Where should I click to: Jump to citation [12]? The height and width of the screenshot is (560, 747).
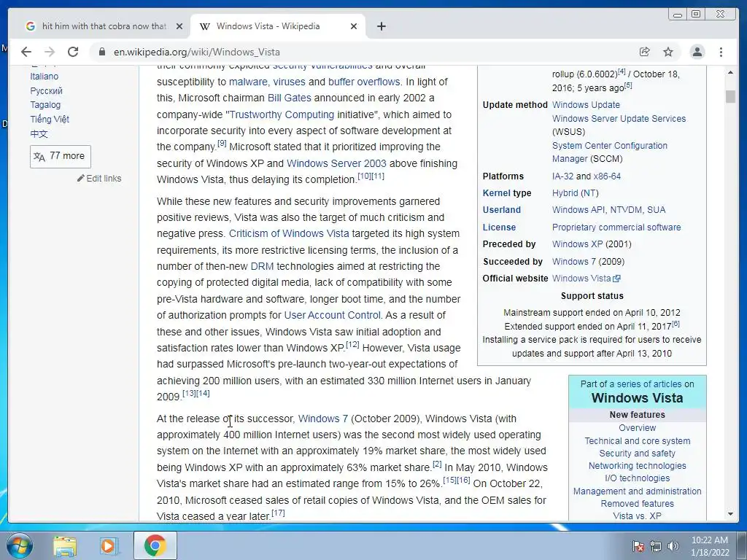[352, 344]
